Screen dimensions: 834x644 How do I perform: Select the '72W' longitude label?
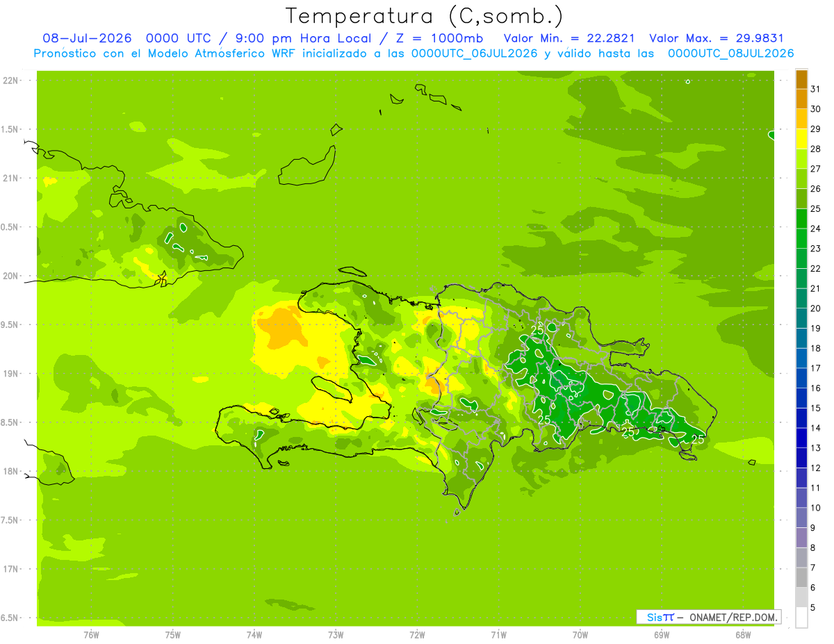[x=417, y=635]
